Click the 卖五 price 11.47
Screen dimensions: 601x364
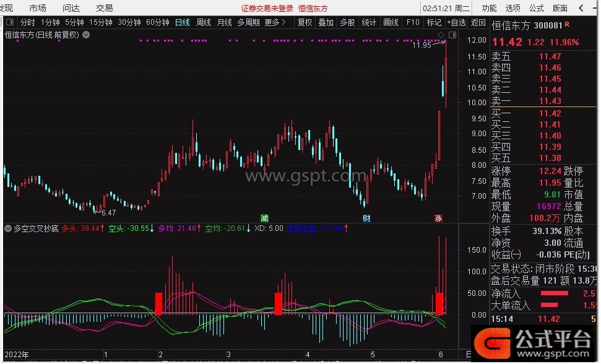click(550, 57)
